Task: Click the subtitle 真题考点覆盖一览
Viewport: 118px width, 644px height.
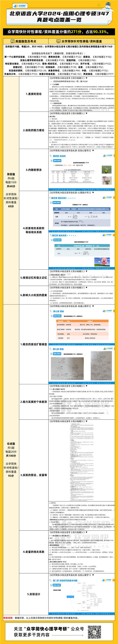Action: 59,20
